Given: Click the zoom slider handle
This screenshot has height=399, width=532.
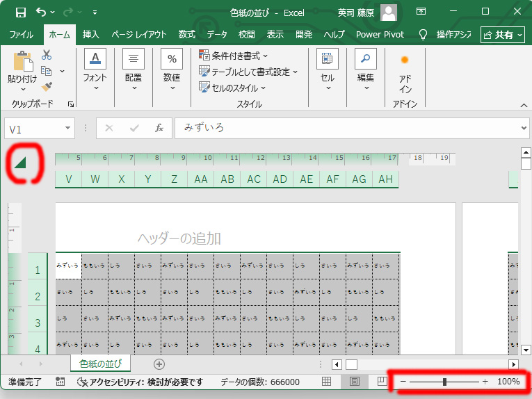Looking at the screenshot, I should point(444,382).
